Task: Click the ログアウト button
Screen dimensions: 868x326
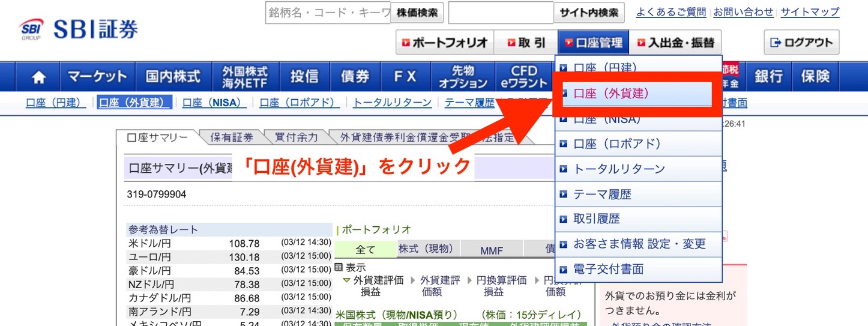Action: [x=801, y=43]
